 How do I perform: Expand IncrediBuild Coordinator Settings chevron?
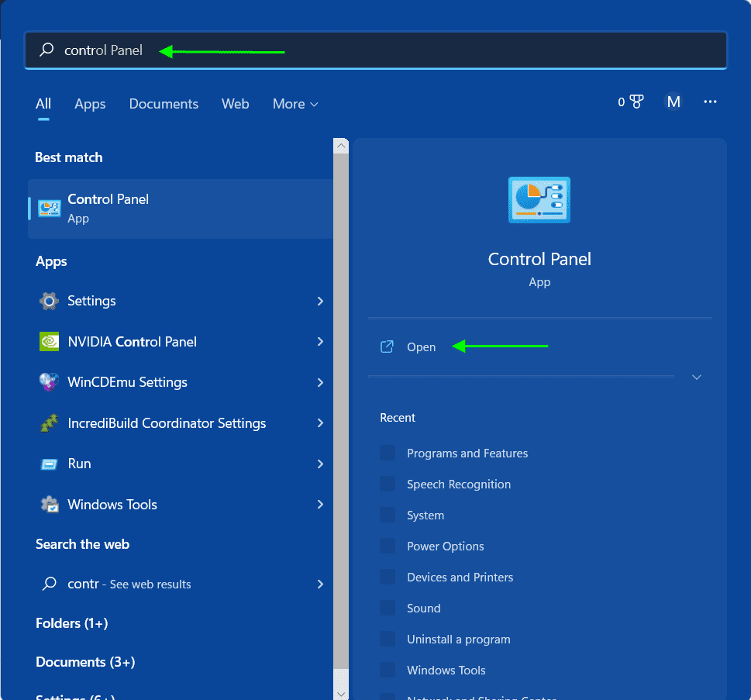(320, 423)
